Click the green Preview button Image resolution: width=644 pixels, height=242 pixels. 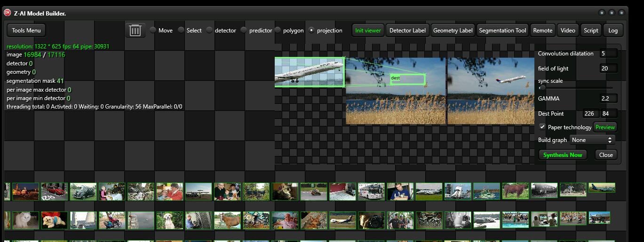coord(605,127)
